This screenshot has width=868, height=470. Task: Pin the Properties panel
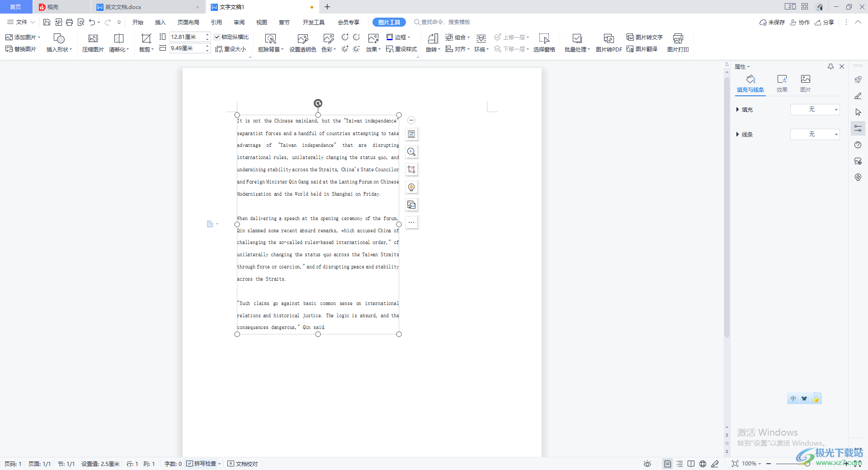(x=830, y=66)
